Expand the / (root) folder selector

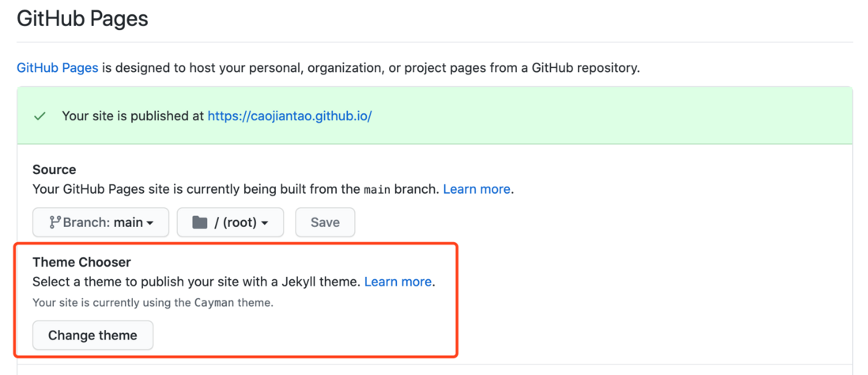(x=230, y=222)
